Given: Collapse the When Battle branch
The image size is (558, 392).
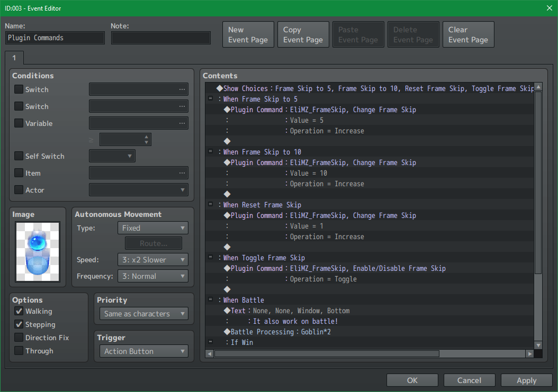Looking at the screenshot, I should pyautogui.click(x=210, y=299).
